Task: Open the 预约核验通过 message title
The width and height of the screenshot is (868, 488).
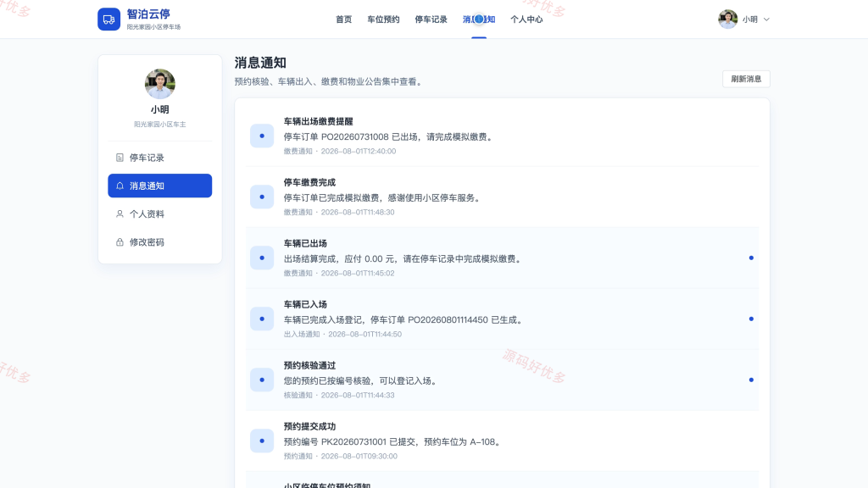Action: [x=309, y=366]
